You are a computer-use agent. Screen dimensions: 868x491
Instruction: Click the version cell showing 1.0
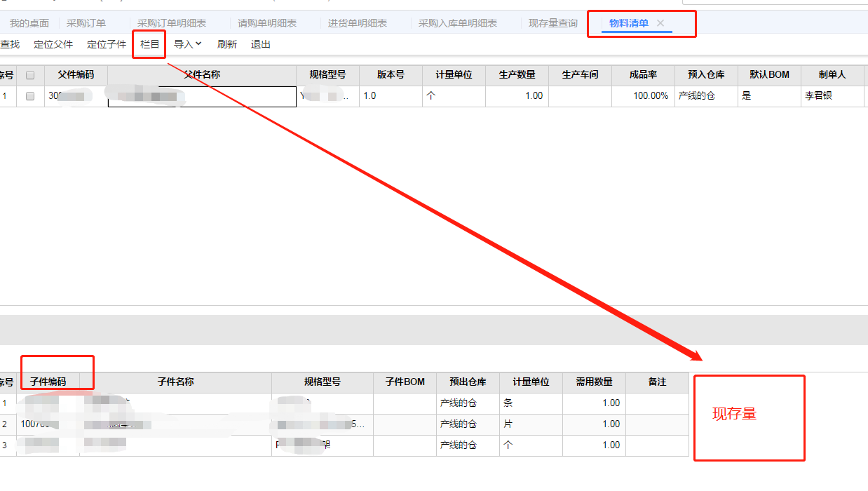click(391, 96)
